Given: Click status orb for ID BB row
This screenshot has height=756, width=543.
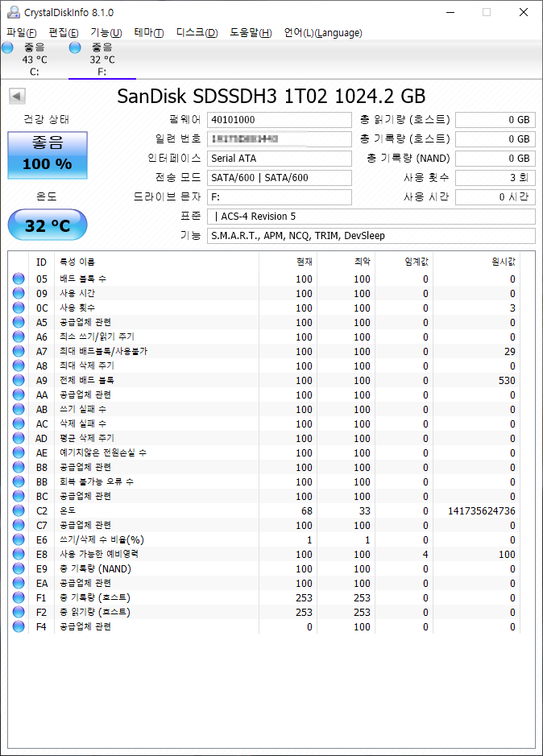Looking at the screenshot, I should coord(19,481).
